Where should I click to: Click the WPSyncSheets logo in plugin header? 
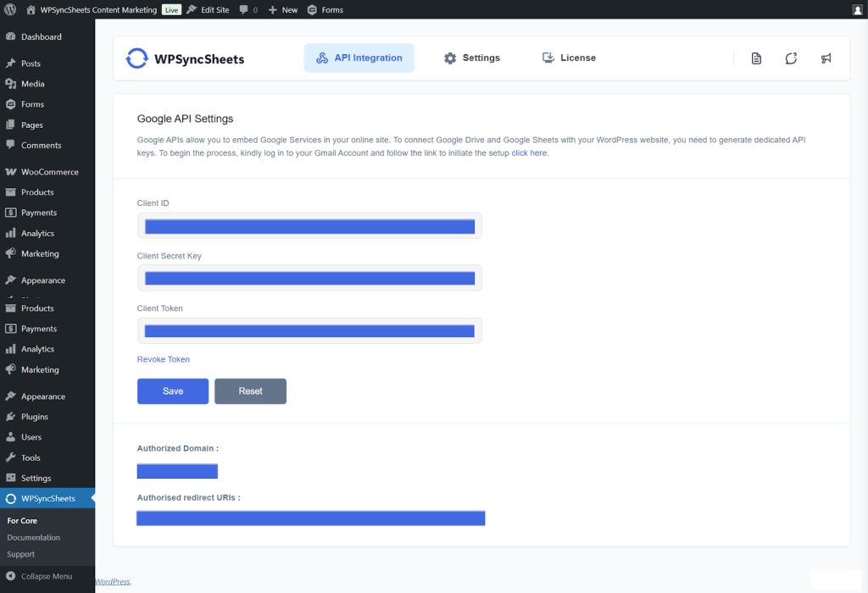[x=185, y=58]
